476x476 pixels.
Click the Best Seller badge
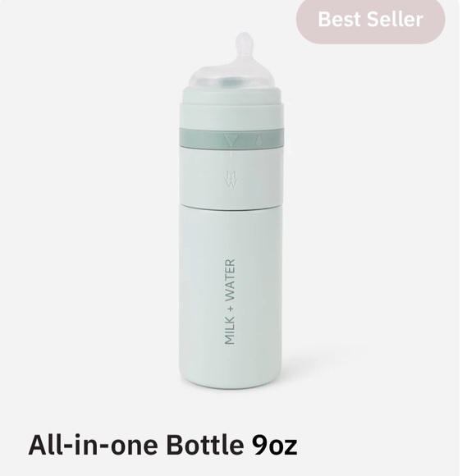point(370,20)
